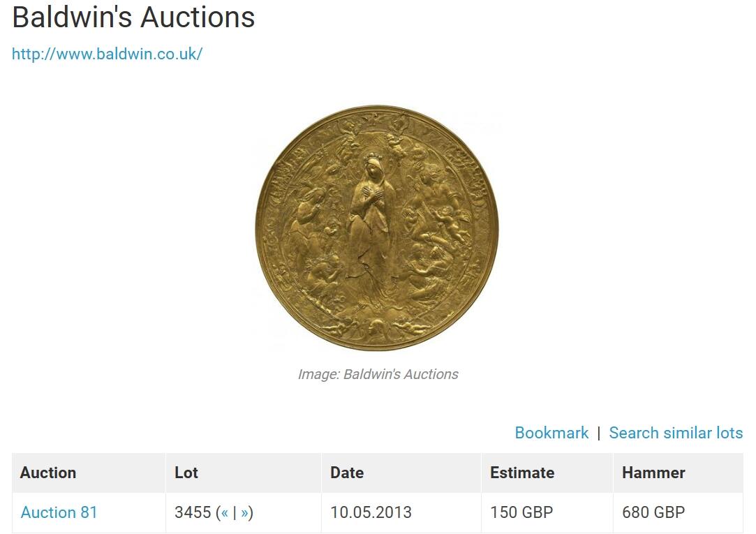Click the Date column header
Image resolution: width=756 pixels, height=534 pixels.
tap(347, 473)
